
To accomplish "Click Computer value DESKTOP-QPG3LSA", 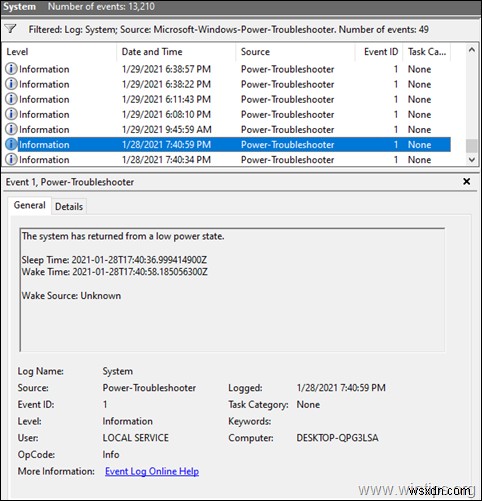I will coord(337,438).
